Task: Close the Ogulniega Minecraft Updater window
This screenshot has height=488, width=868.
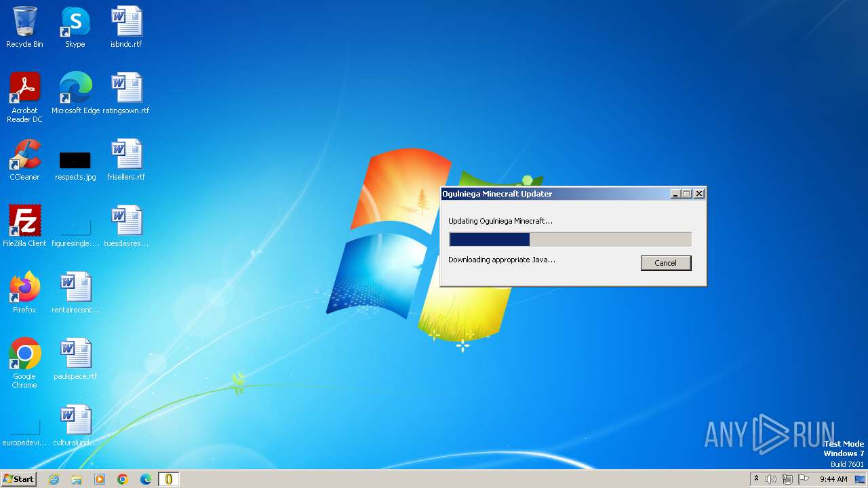Action: (x=699, y=194)
